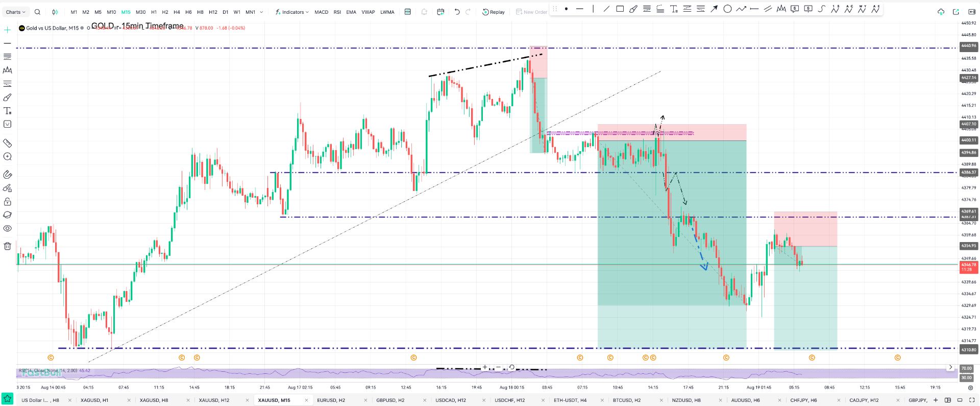Screen dimensions: 980x406
Task: Add the EMA indicator
Action: (351, 12)
